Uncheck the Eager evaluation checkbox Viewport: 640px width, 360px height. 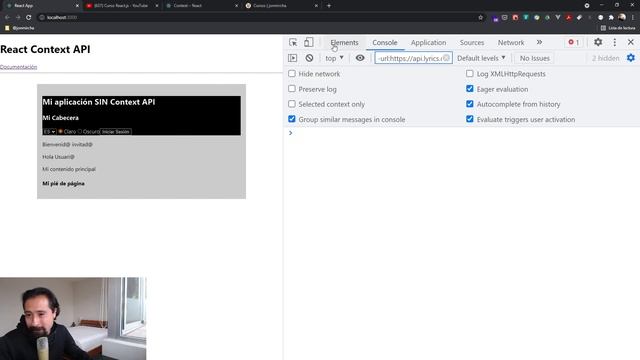[470, 89]
